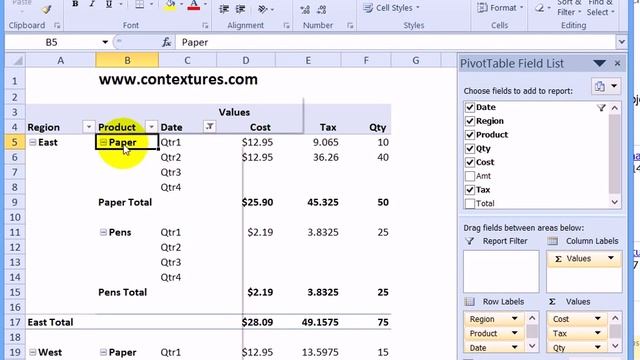Uncheck the Qty field checkbox
This screenshot has width=640, height=360.
[x=470, y=149]
